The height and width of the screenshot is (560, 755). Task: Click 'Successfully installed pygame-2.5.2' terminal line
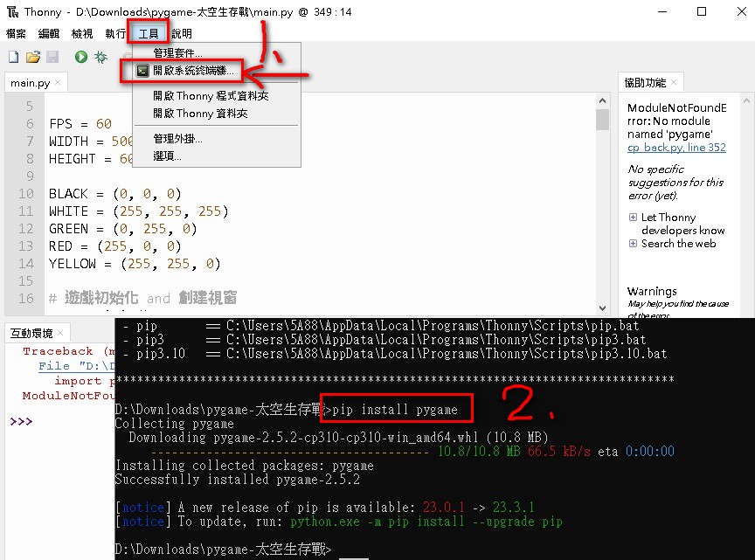click(x=238, y=480)
